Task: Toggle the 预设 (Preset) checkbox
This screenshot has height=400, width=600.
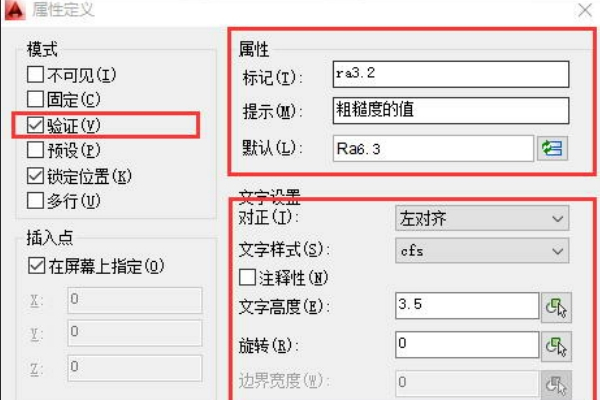Action: point(36,151)
